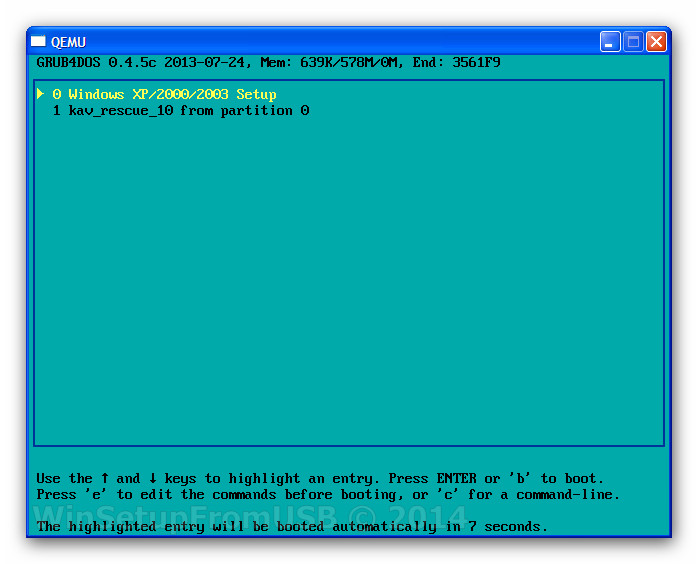The image size is (698, 564).
Task: Click the yellow selection arrow beside entry 0
Action: point(40,94)
